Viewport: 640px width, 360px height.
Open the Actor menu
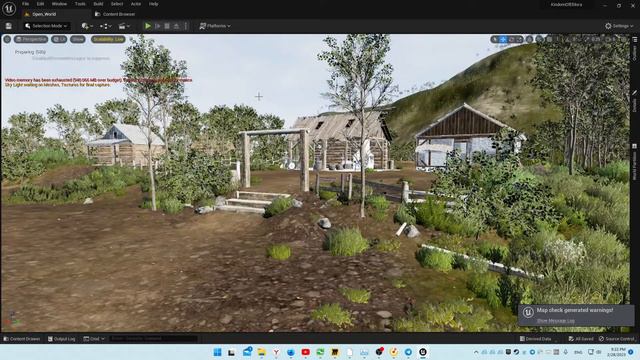(136, 4)
